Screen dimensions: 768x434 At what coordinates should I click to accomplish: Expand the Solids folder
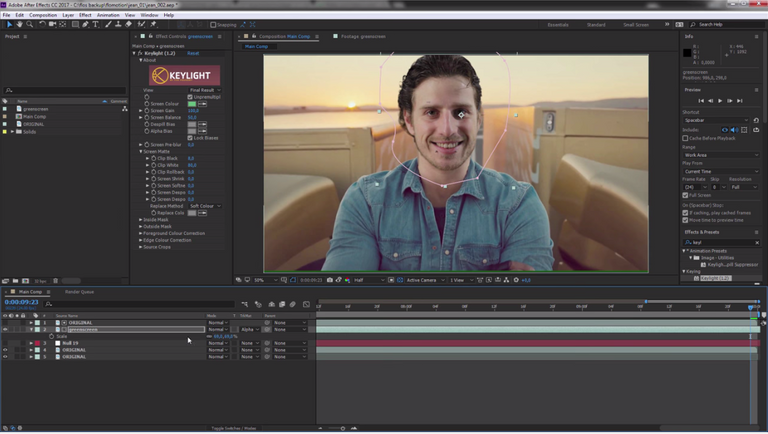coord(12,132)
